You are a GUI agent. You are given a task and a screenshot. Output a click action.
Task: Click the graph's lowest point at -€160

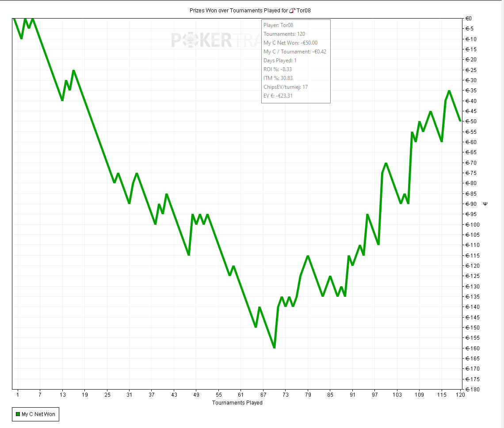pyautogui.click(x=274, y=348)
